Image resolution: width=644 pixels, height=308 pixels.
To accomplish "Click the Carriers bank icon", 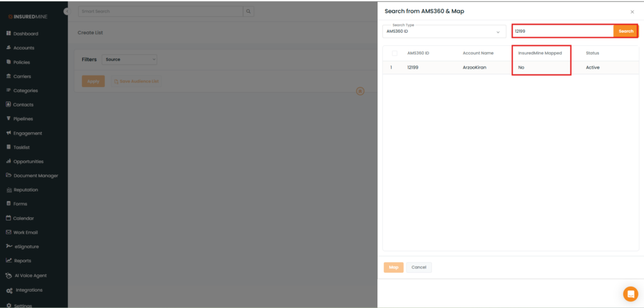I will (9, 76).
